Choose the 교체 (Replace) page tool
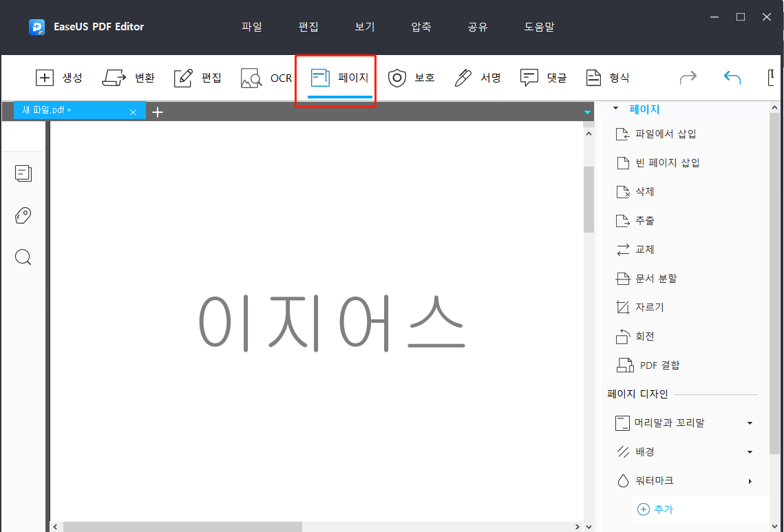784x532 pixels. (x=642, y=249)
